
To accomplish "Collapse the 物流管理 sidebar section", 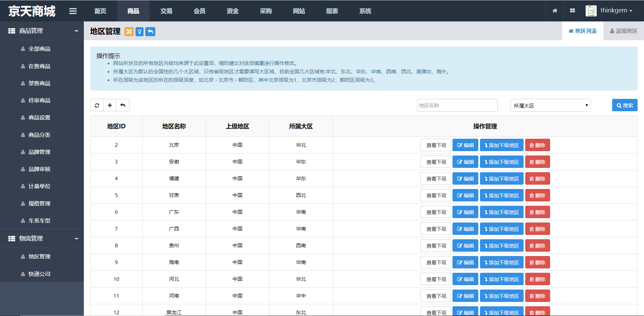I will coord(76,239).
